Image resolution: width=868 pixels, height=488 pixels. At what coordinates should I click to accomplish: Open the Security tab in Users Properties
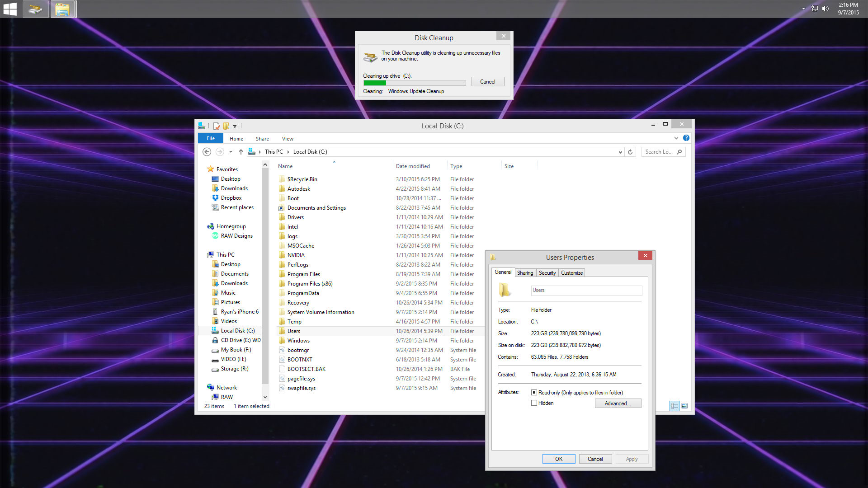coord(547,273)
